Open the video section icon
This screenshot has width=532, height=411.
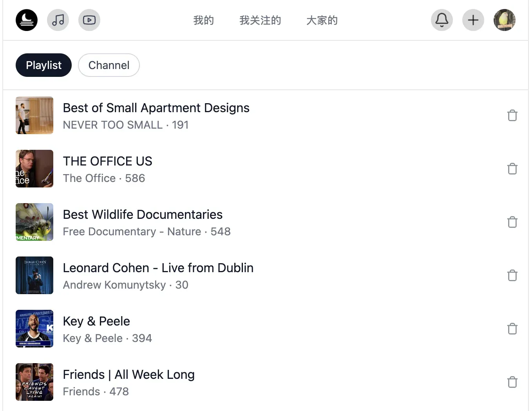89,20
